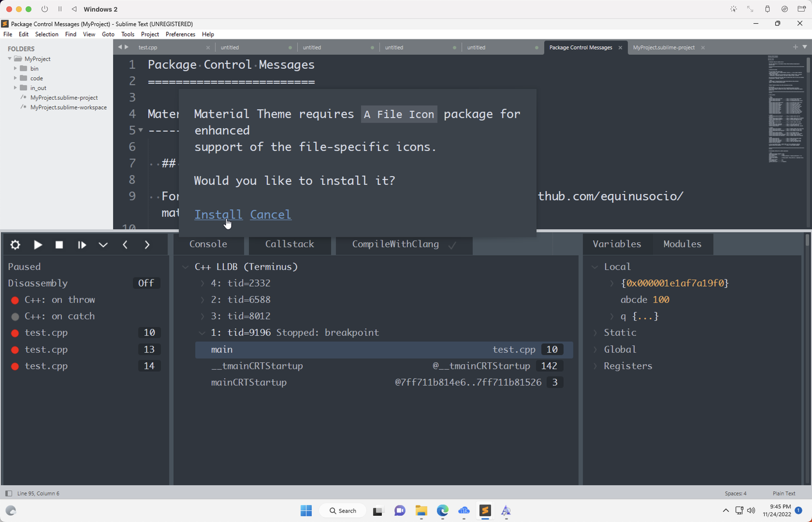The width and height of the screenshot is (812, 522).
Task: Open the File menu
Action: (x=8, y=34)
